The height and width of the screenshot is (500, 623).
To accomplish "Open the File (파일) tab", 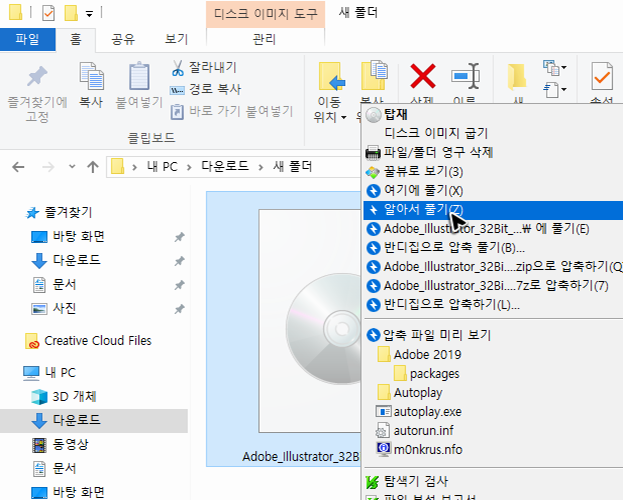I will tap(27, 39).
